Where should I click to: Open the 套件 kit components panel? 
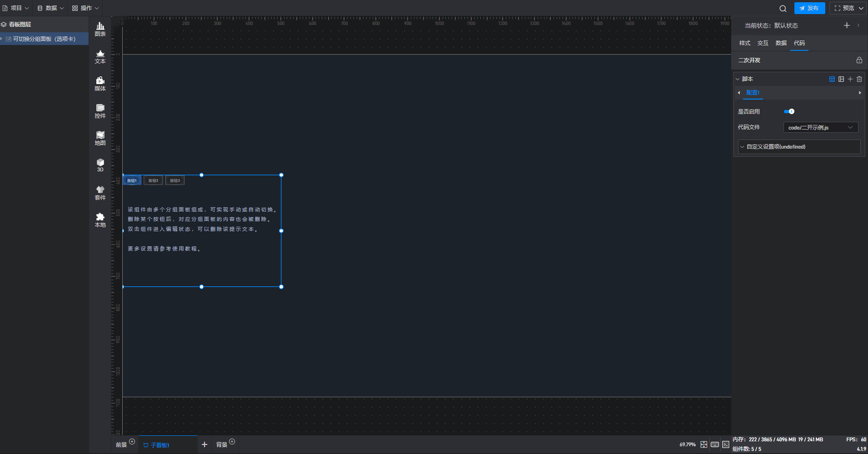[x=100, y=193]
